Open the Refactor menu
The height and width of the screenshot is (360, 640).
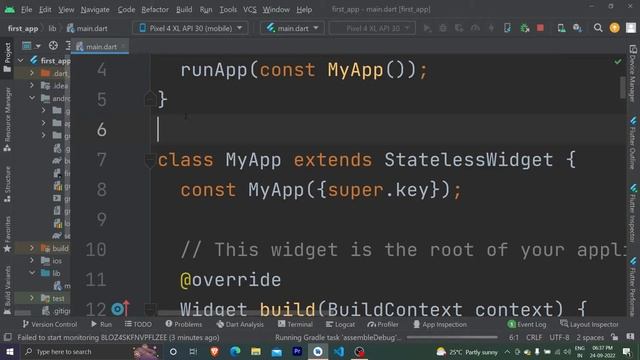(155, 9)
